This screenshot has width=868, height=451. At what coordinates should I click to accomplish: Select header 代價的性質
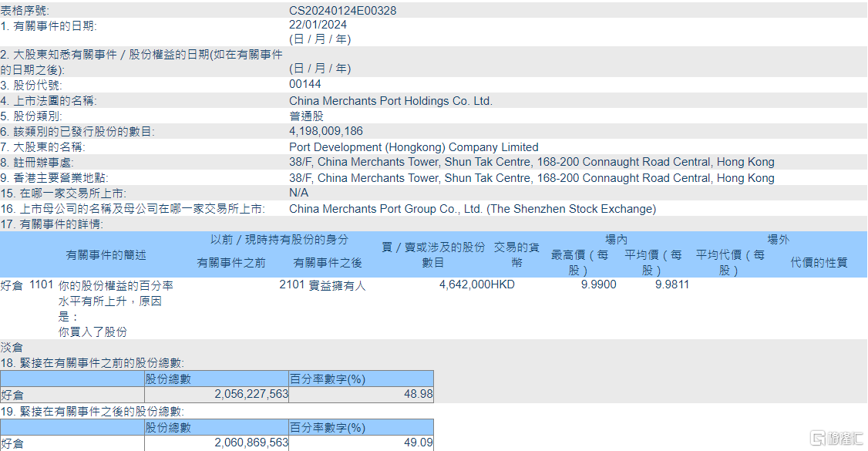pyautogui.click(x=819, y=263)
